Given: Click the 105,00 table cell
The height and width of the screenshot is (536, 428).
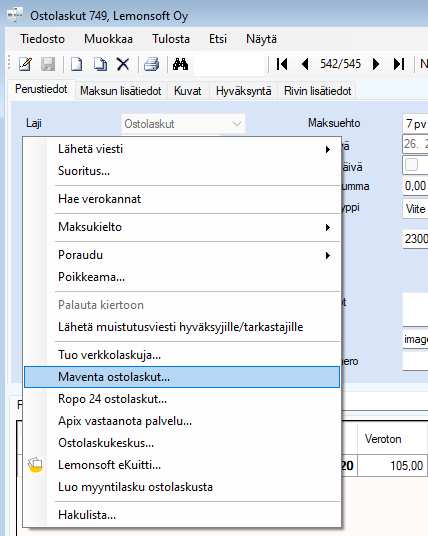Looking at the screenshot, I should tap(392, 466).
